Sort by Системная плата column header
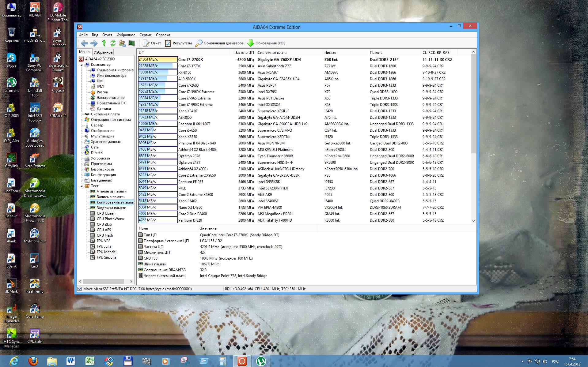The height and width of the screenshot is (367, 588). click(x=289, y=53)
